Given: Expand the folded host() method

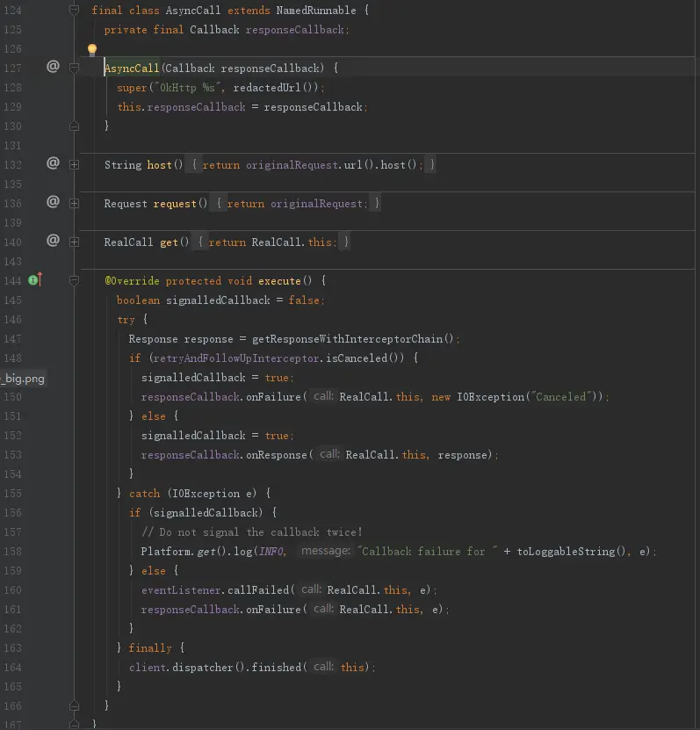Looking at the screenshot, I should click(x=74, y=165).
